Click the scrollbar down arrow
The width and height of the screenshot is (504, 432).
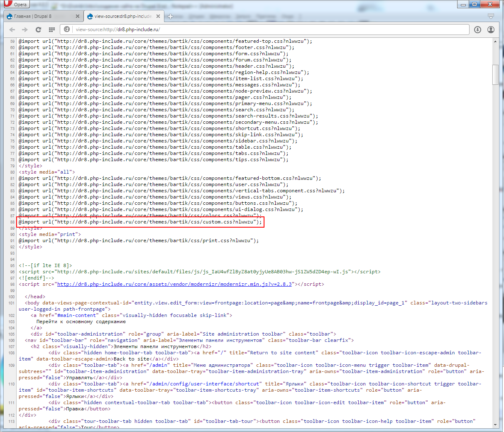click(x=496, y=425)
